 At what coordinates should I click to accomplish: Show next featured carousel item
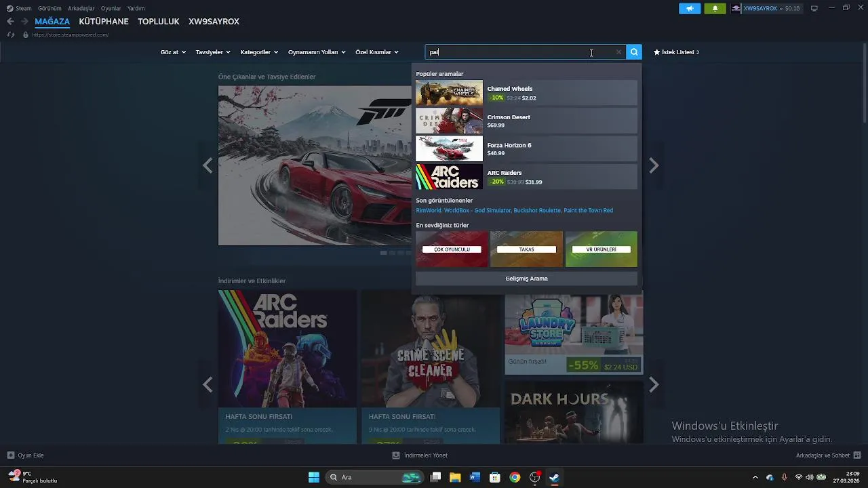[654, 165]
